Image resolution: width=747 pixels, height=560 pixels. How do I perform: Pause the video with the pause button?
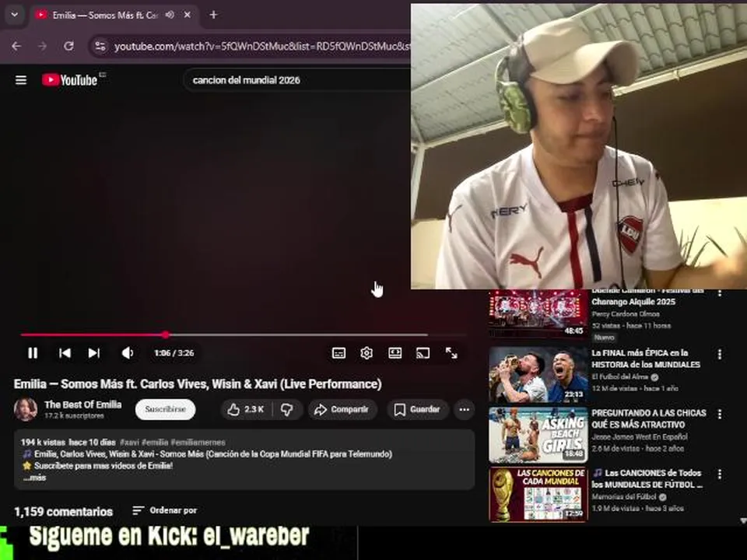coord(33,353)
